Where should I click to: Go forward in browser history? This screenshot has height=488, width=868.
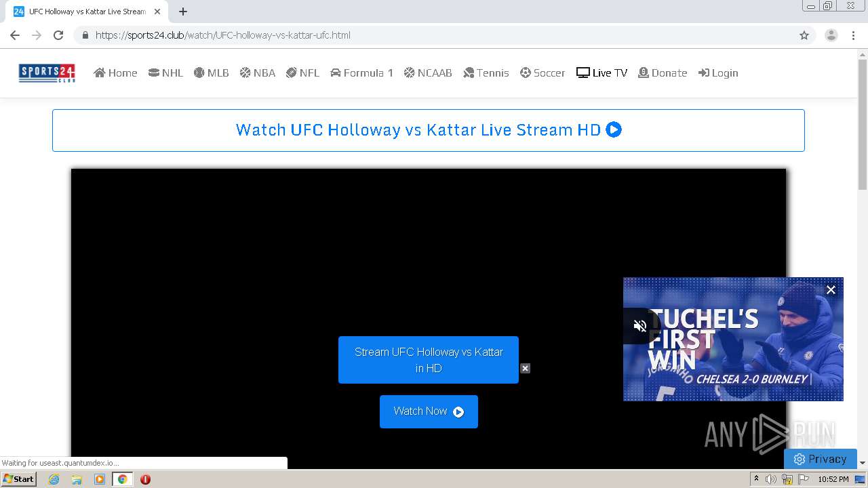pyautogui.click(x=37, y=35)
